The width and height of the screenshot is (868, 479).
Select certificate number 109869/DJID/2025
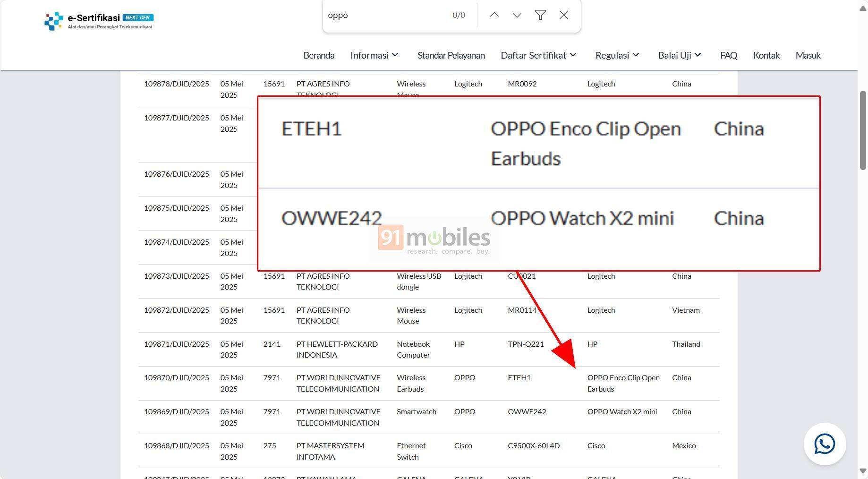click(x=177, y=412)
